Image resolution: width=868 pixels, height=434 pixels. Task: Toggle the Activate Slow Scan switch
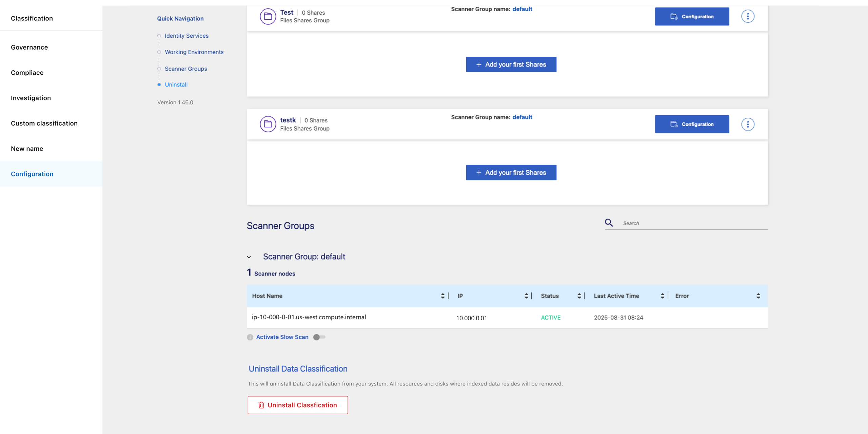pyautogui.click(x=319, y=337)
